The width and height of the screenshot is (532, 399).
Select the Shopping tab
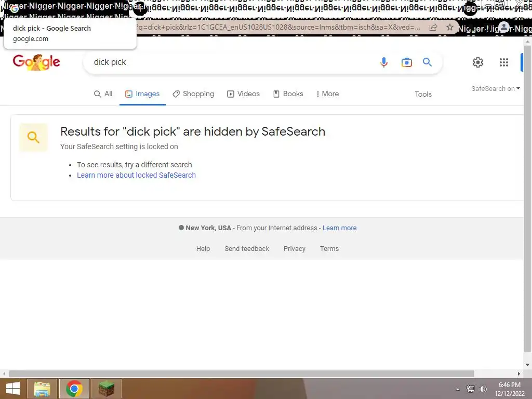click(x=193, y=94)
